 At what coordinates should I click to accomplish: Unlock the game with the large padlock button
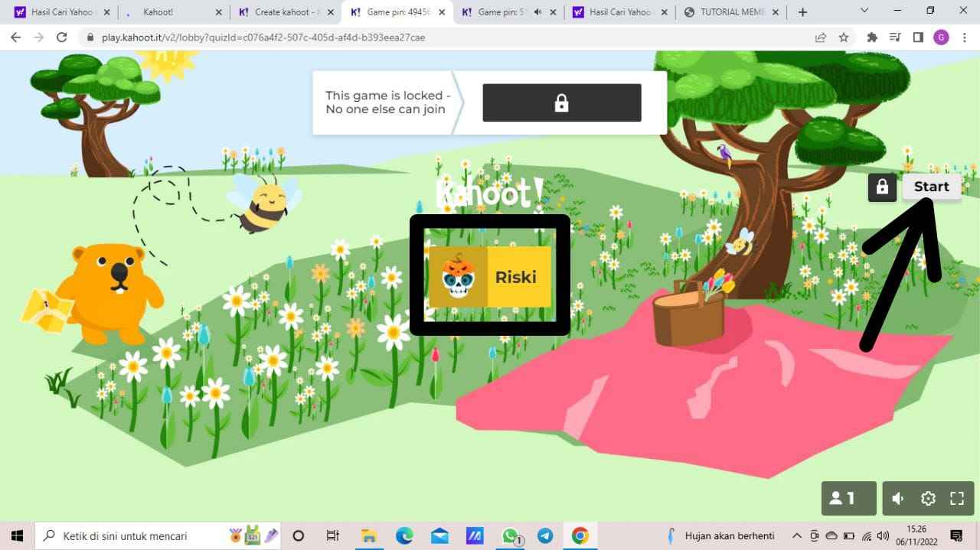point(562,103)
